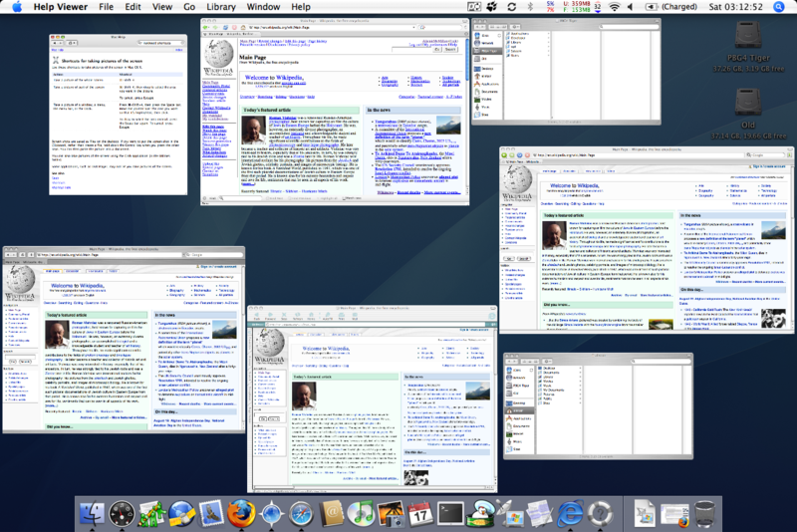Viewport: 797px width, 532px height.
Task: Open the Edit menu
Action: 133,7
